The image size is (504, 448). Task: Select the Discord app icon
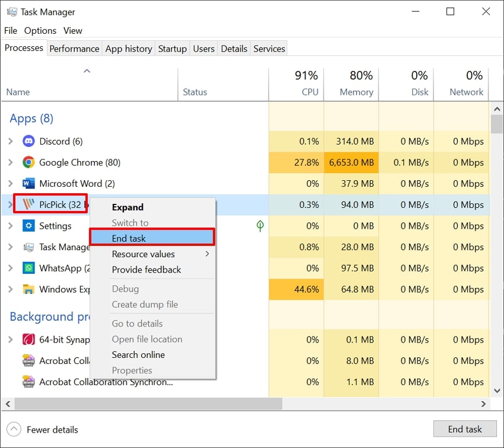tap(28, 141)
